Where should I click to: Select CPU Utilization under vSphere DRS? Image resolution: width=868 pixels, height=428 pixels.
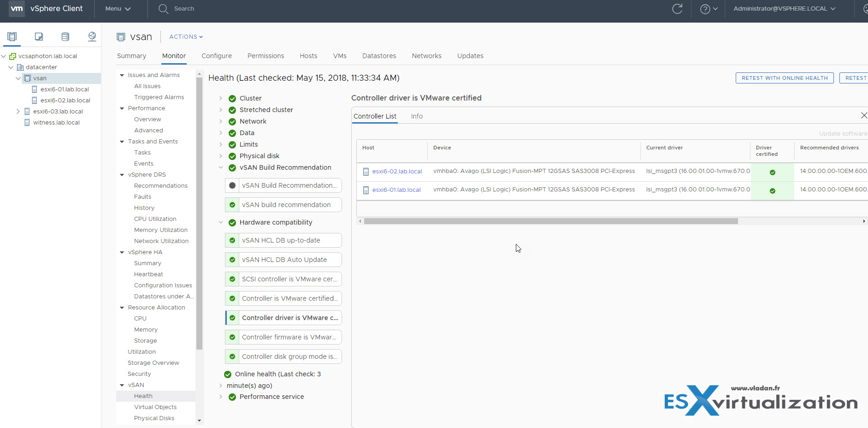coord(155,219)
